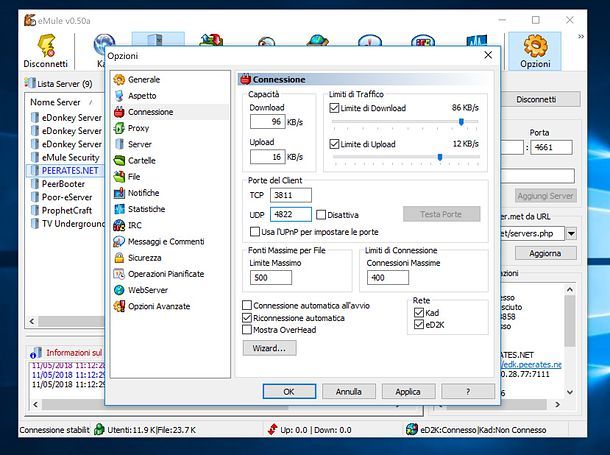The width and height of the screenshot is (610, 455).
Task: Adjust the download limit slider handle
Action: tap(461, 122)
